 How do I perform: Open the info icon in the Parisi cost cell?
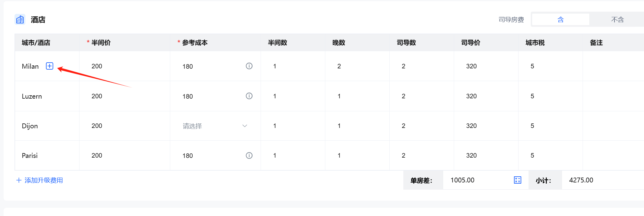[249, 155]
